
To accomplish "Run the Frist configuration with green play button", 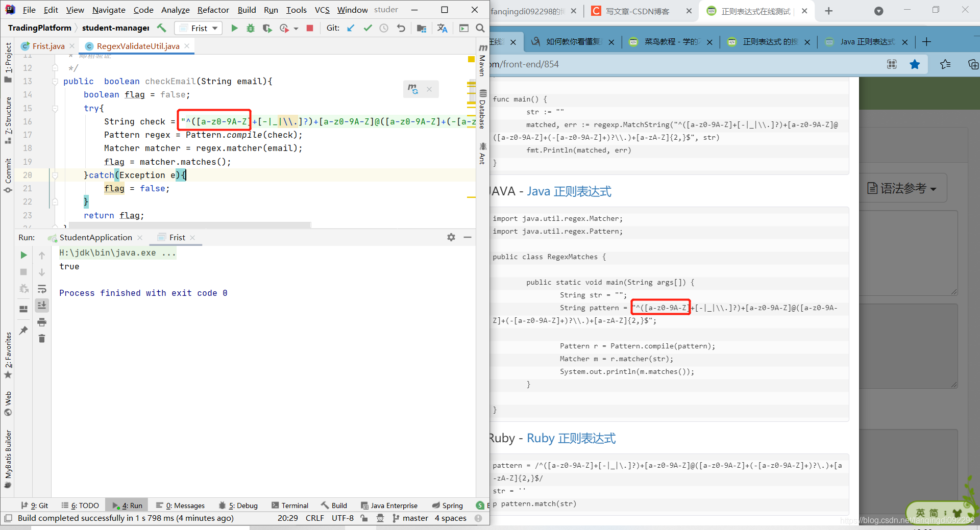I will point(234,28).
